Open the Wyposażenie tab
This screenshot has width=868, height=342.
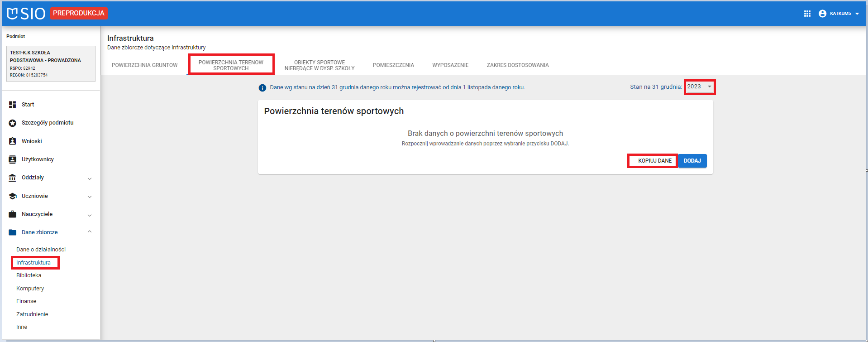(x=450, y=65)
